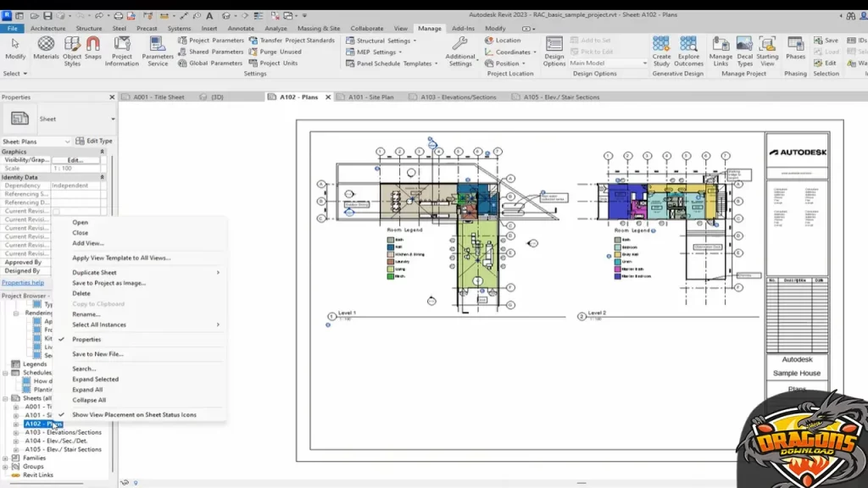Viewport: 868px width, 488px height.
Task: Open Global Parameters
Action: pyautogui.click(x=210, y=63)
